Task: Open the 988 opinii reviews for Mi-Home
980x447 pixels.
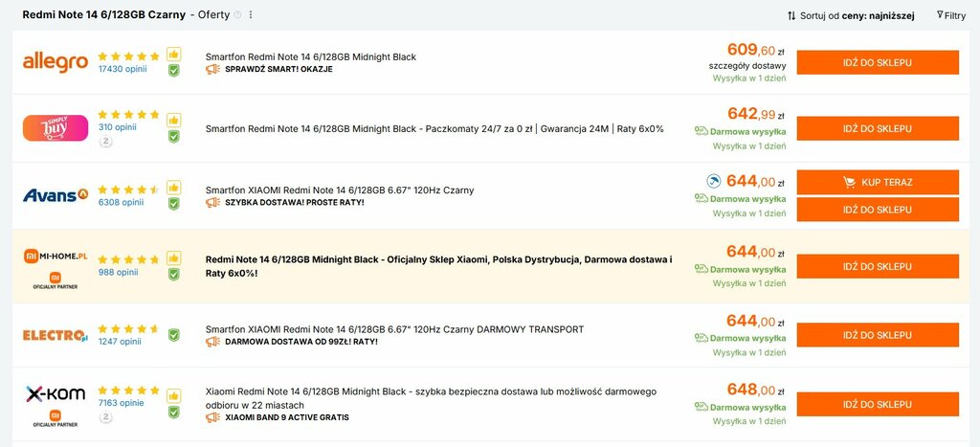Action: [x=118, y=272]
